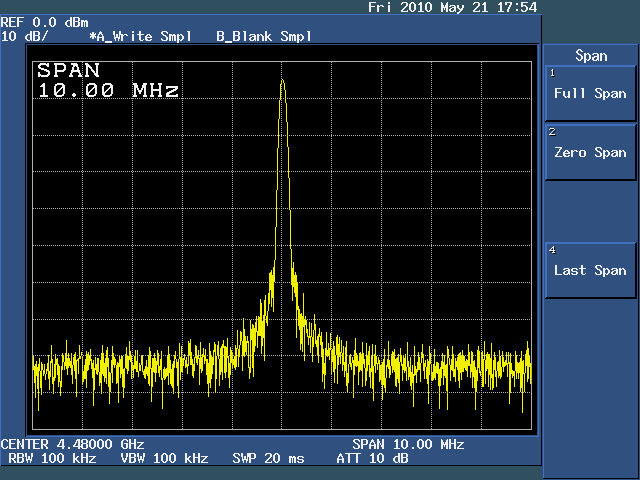The image size is (640, 480).
Task: Click the date and time readout
Action: (452, 7)
